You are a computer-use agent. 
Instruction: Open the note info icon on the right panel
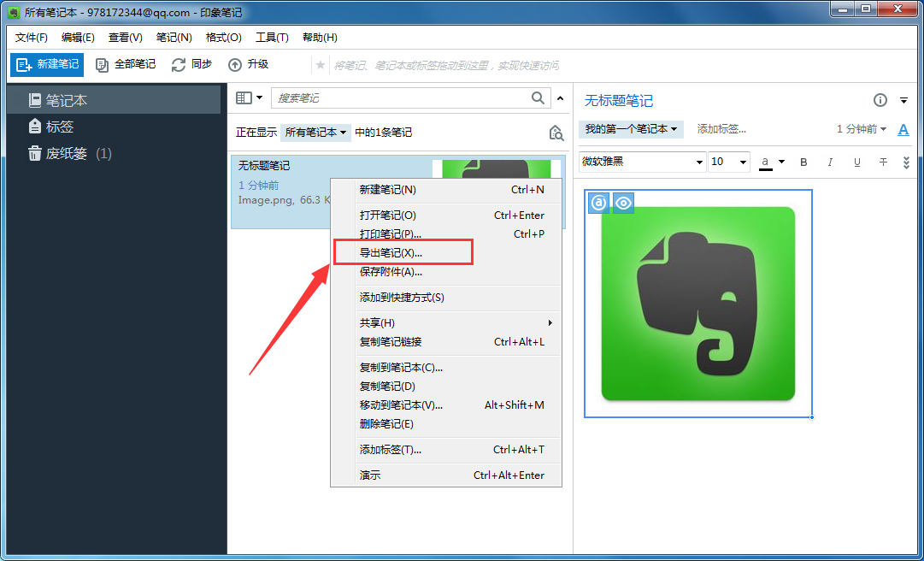coord(880,100)
